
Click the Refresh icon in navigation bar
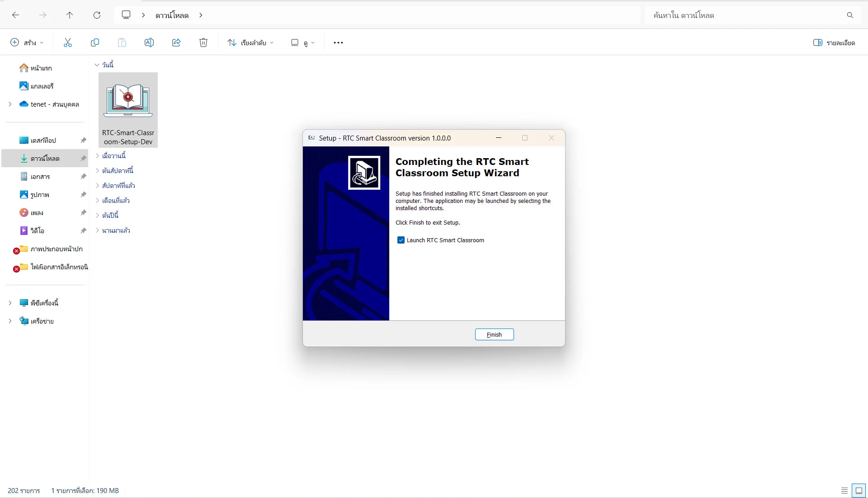97,15
